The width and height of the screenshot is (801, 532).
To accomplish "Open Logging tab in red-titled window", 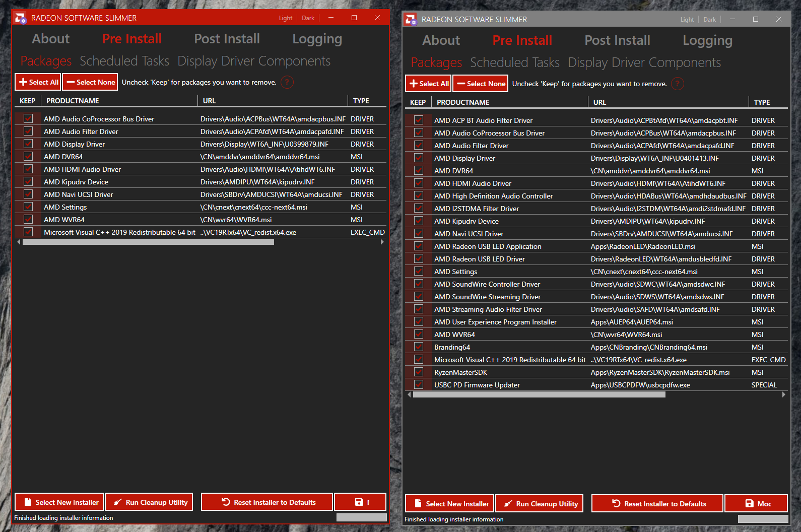I will 317,39.
